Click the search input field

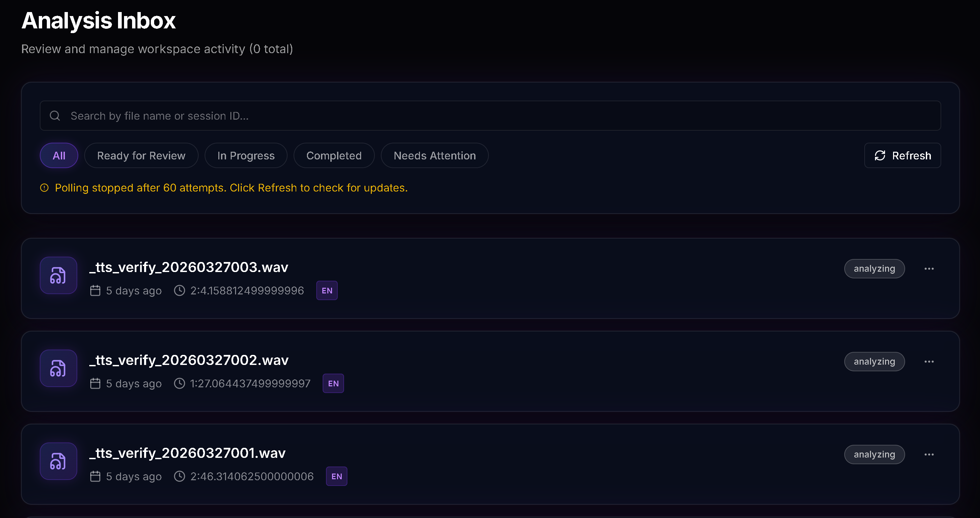tap(304, 116)
